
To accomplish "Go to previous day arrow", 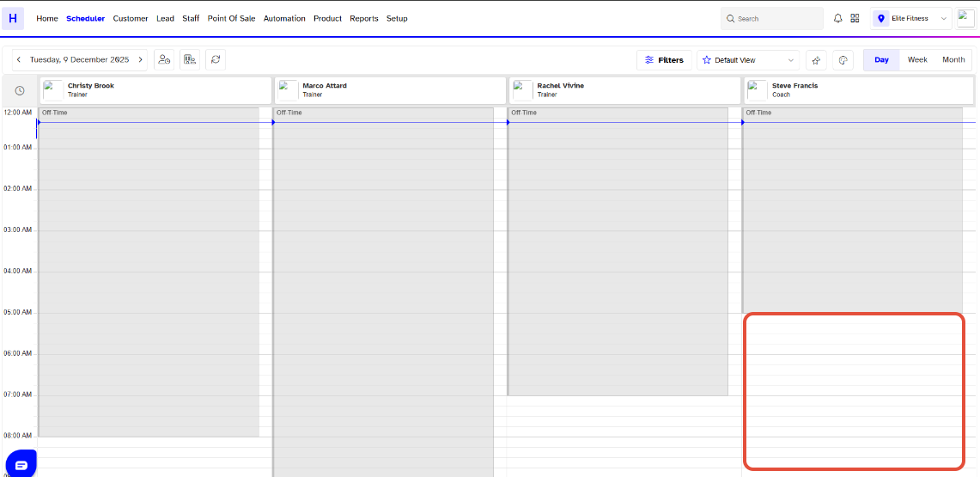I will [x=19, y=60].
